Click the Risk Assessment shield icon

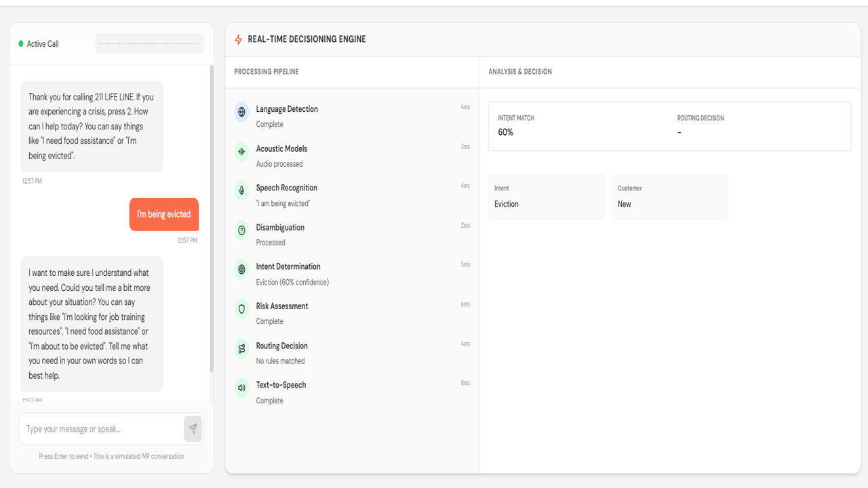click(x=241, y=309)
